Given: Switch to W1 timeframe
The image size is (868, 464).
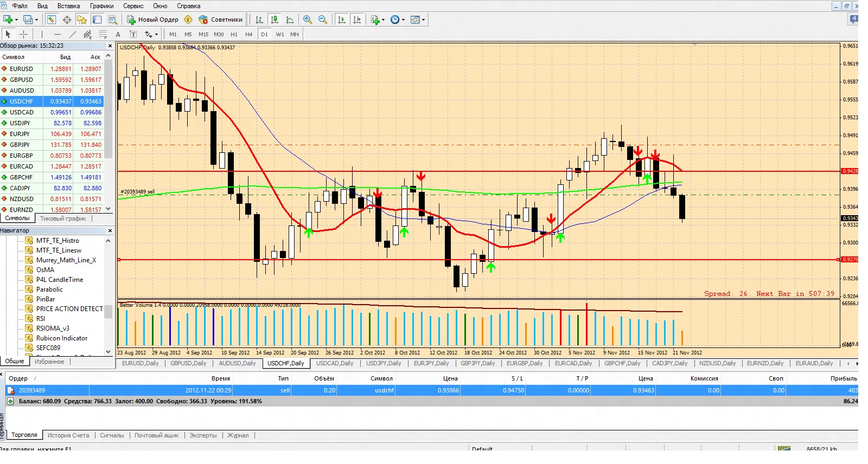Looking at the screenshot, I should coord(280,34).
